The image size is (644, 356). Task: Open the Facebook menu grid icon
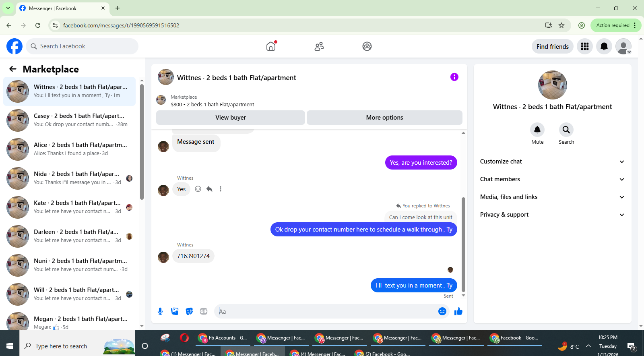tap(585, 47)
